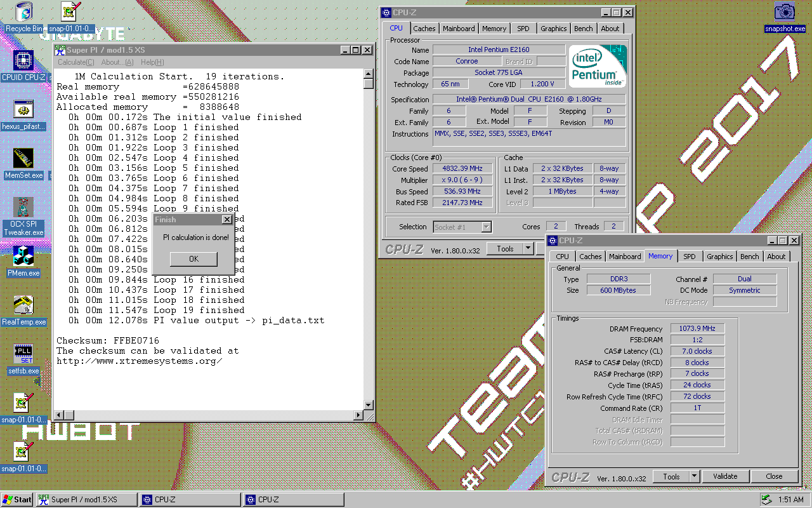812x508 pixels.
Task: Click the tRFC value 72 clocks
Action: click(x=698, y=397)
